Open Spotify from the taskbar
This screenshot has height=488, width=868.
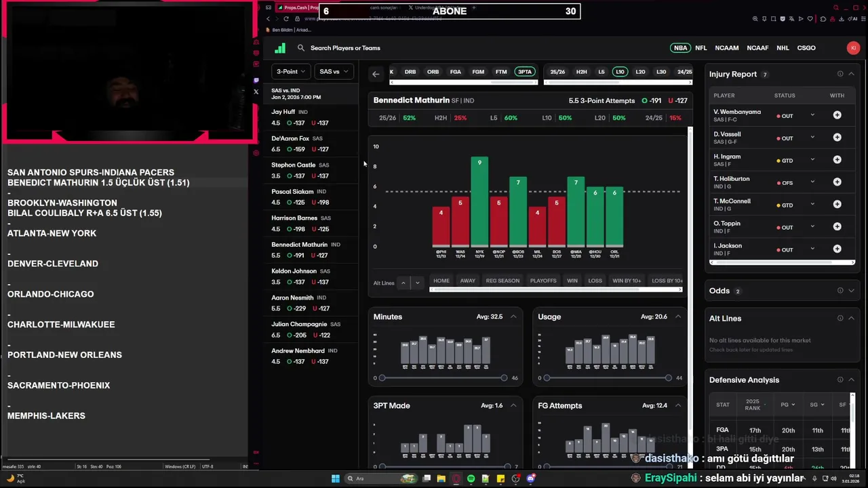pyautogui.click(x=471, y=479)
